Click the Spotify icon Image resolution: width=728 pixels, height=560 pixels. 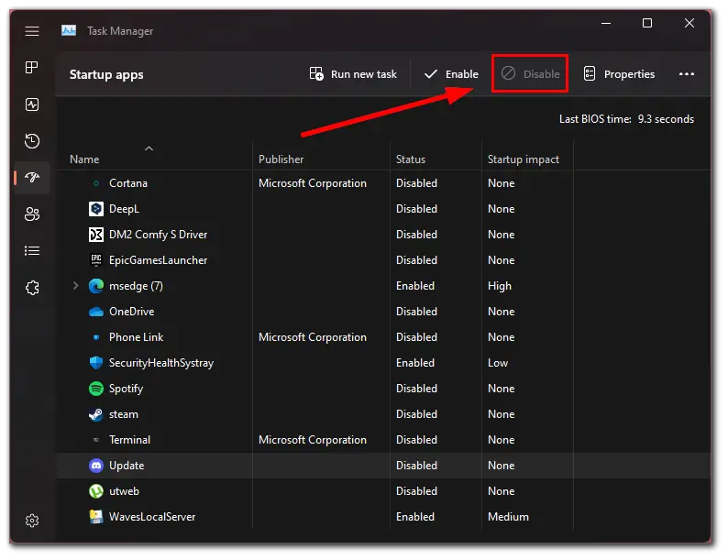pos(96,389)
